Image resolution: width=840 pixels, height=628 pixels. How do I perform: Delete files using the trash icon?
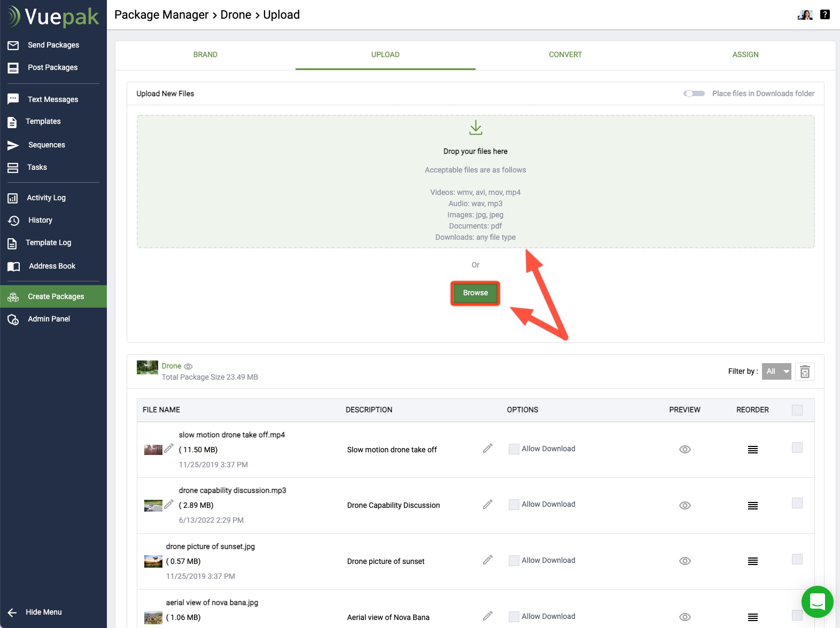(805, 372)
